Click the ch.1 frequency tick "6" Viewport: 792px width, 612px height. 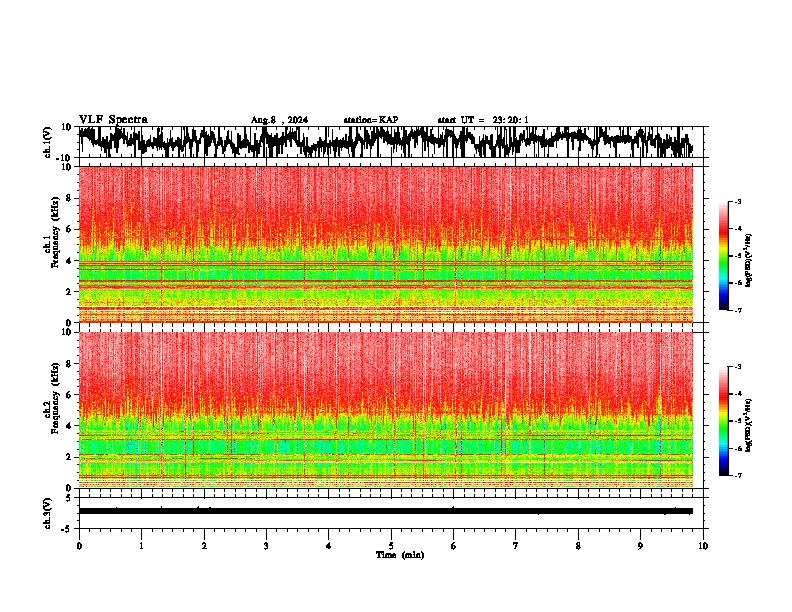[70, 229]
